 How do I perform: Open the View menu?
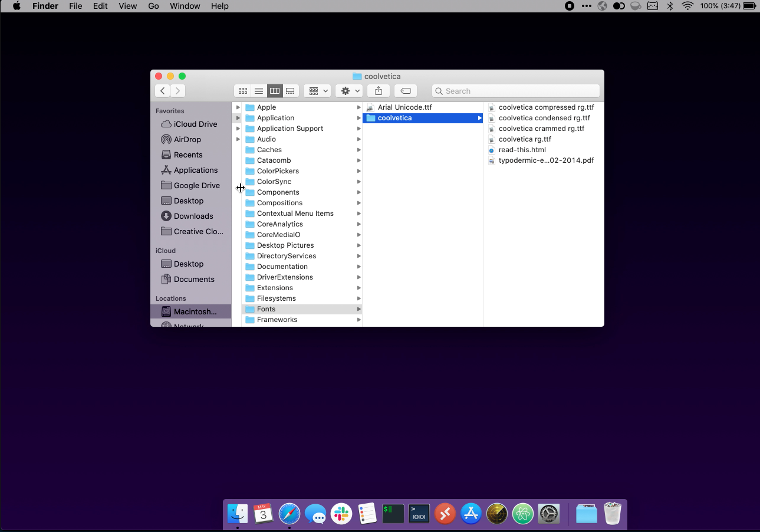coord(128,6)
